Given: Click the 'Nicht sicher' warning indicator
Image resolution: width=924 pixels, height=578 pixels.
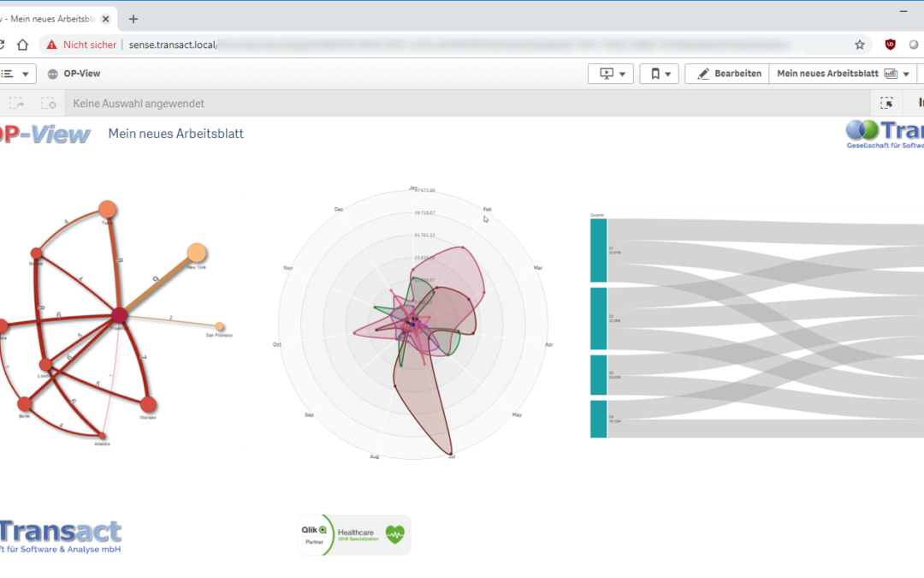Looking at the screenshot, I should click(82, 45).
